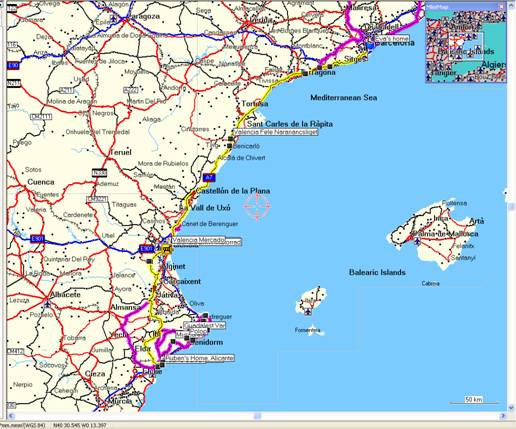This screenshot has width=516, height=429.
Task: Click the pink crosshair map marker
Action: click(257, 207)
